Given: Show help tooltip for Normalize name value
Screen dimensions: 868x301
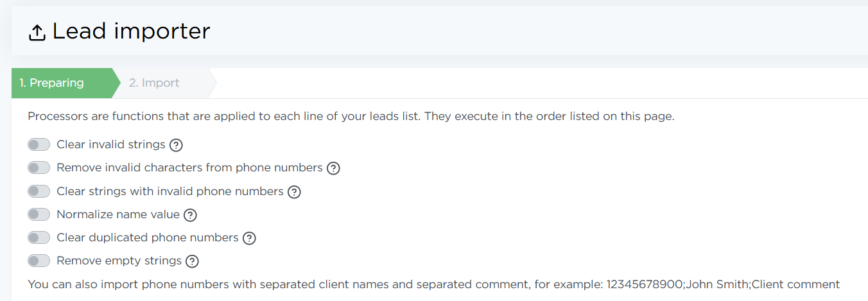Looking at the screenshot, I should point(190,215).
